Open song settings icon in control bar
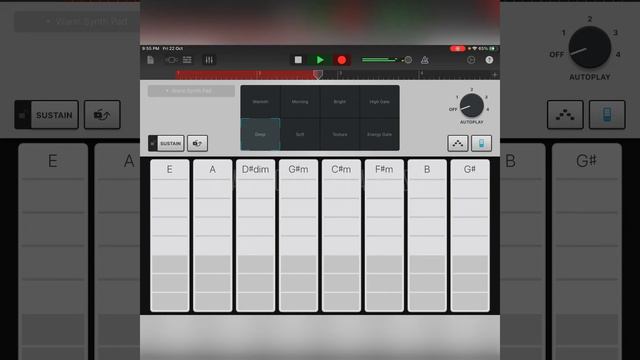640x360 pixels. 471,60
